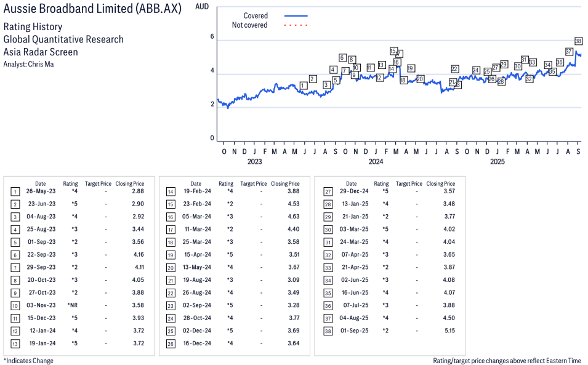Screen dimensions: 588x365
Task: Click the date cell '19-Jan-24'
Action: pos(42,343)
